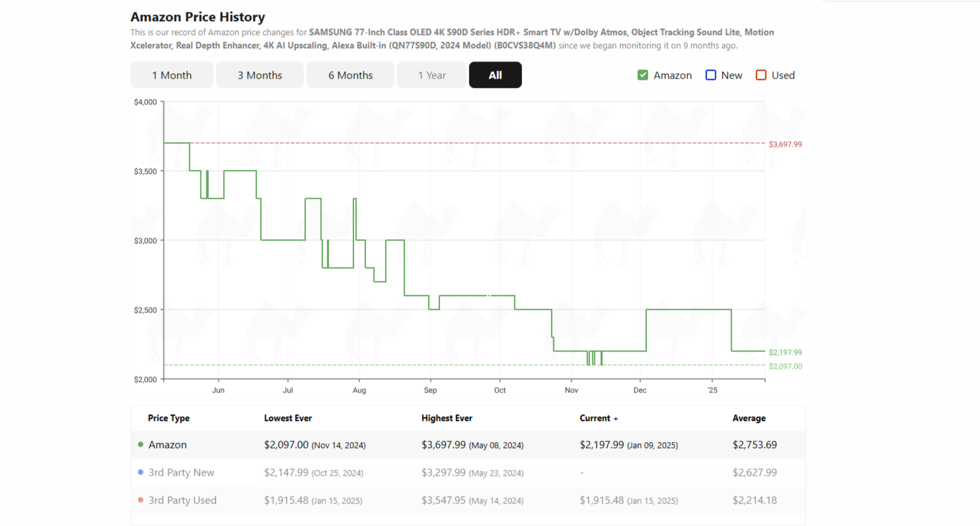Click the light green $2,097.00 chart label
This screenshot has width=980, height=526.
point(786,366)
